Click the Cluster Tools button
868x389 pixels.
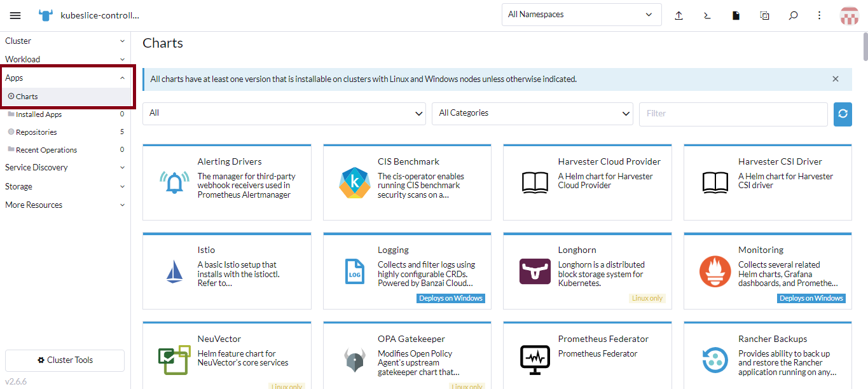tap(65, 360)
